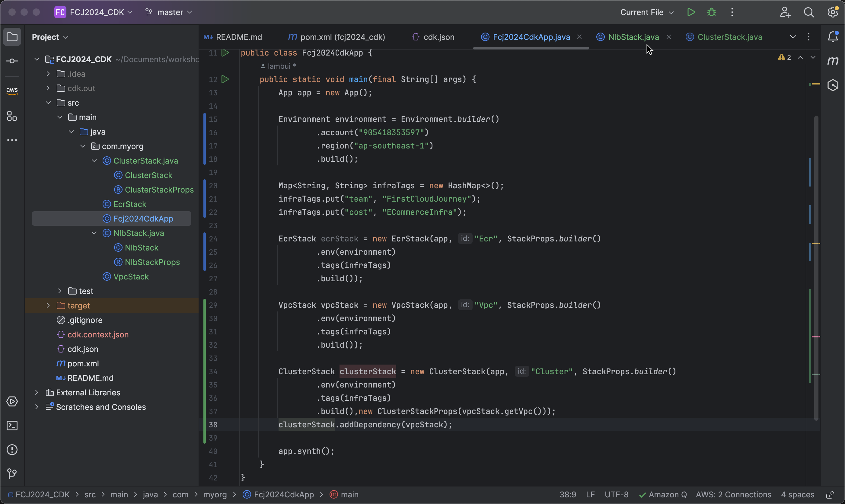845x504 pixels.
Task: Debug the current file
Action: pos(712,12)
